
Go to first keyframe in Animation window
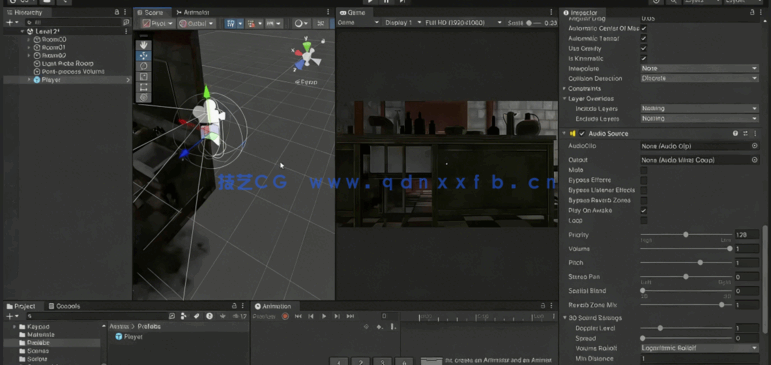(298, 316)
